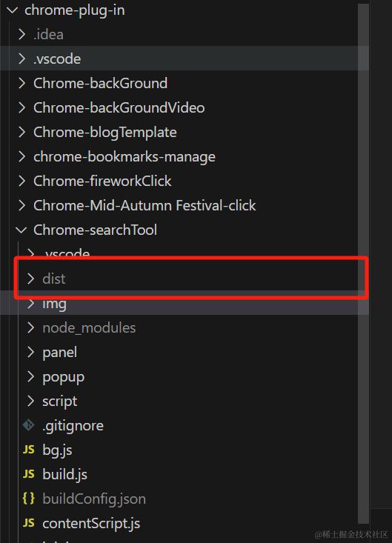Viewport: 392px width, 543px height.
Task: Click the explorer vertical scrollbar
Action: click(363, 263)
